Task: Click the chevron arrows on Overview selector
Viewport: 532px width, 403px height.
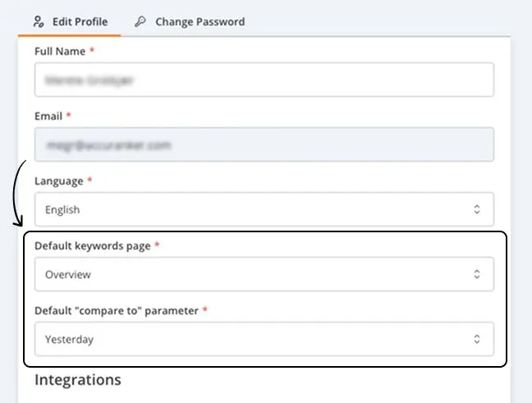Action: coord(477,274)
